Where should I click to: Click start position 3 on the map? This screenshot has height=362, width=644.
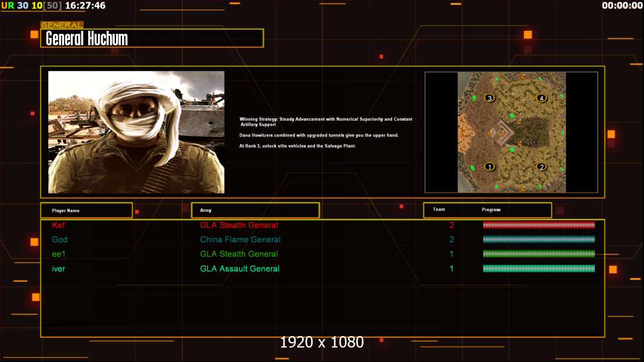(x=489, y=98)
